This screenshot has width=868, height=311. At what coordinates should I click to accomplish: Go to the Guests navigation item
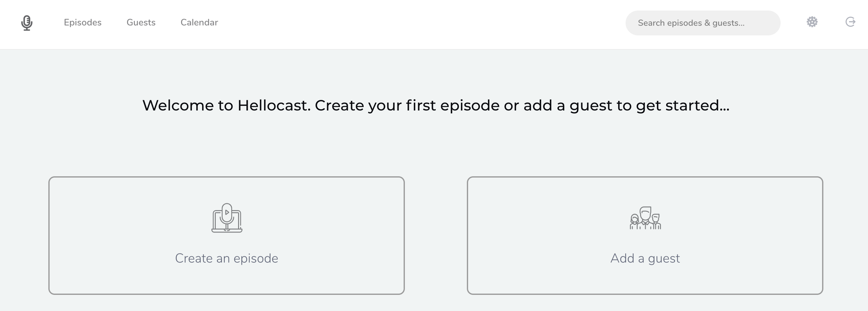tap(141, 22)
